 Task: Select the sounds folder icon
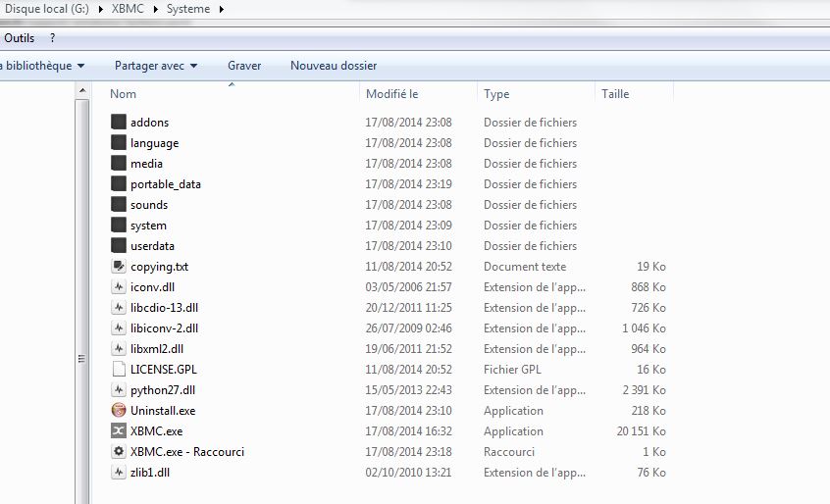119,204
